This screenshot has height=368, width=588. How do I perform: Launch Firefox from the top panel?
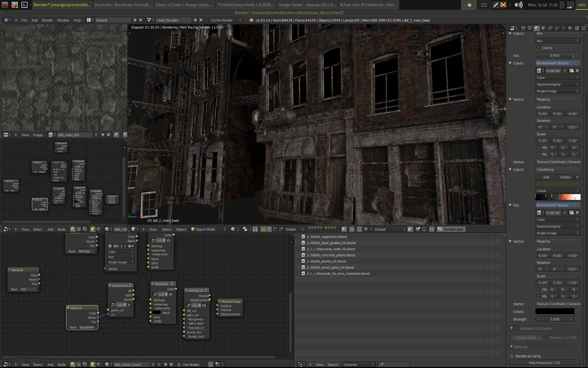[x=14, y=5]
